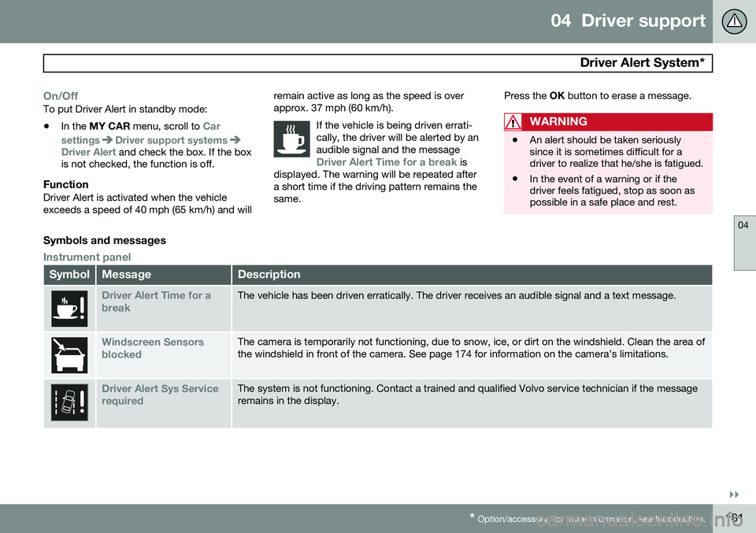The image size is (756, 533).
Task: Click the '04 Driver support' chapter header
Action: [628, 20]
